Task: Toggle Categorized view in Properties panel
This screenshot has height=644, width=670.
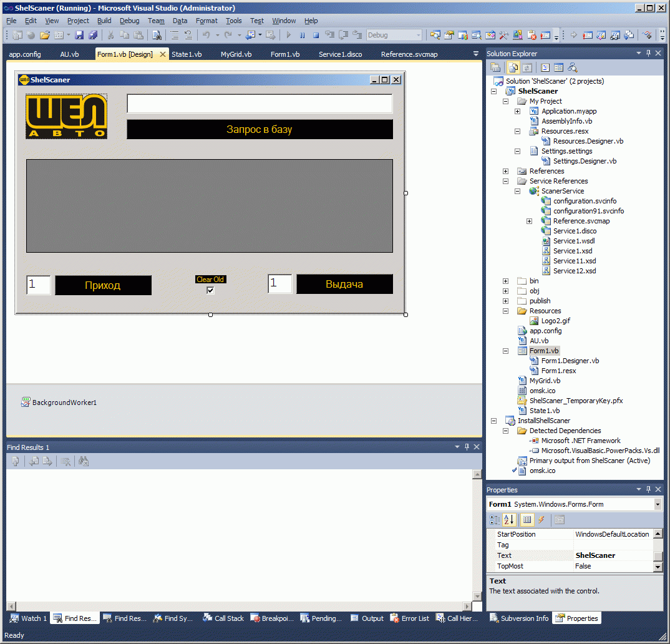Action: [495, 520]
